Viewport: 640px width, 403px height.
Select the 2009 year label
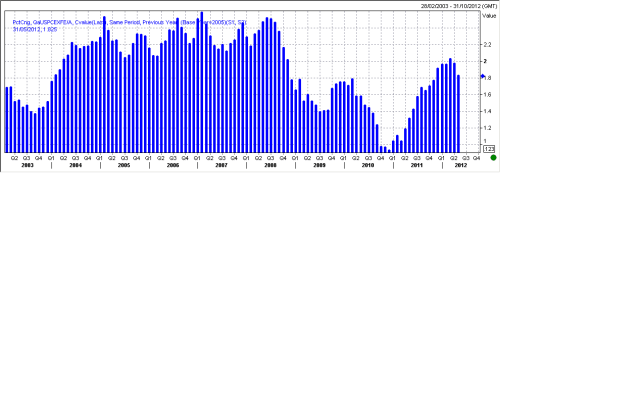pos(319,165)
